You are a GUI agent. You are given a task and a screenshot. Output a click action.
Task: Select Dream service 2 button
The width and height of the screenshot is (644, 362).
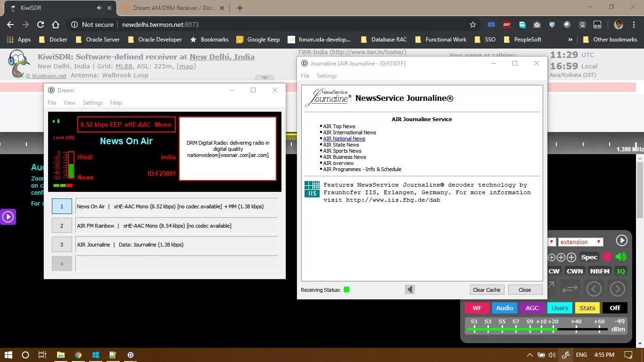62,226
